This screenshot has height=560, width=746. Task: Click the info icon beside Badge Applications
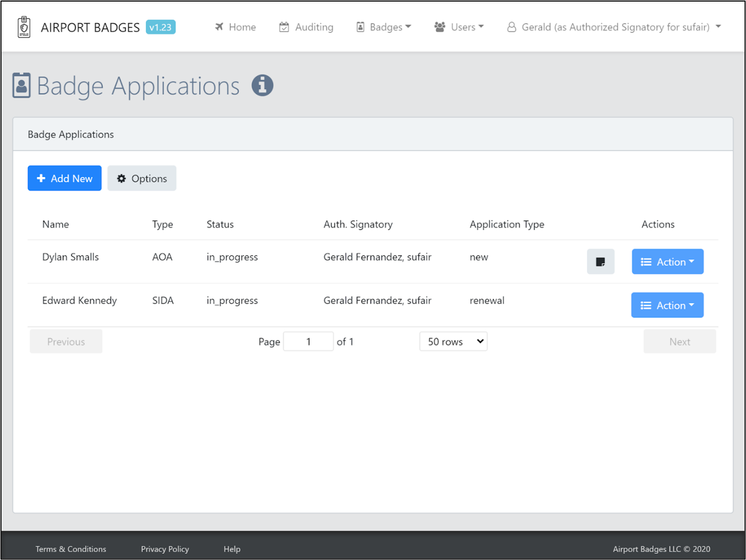tap(262, 85)
